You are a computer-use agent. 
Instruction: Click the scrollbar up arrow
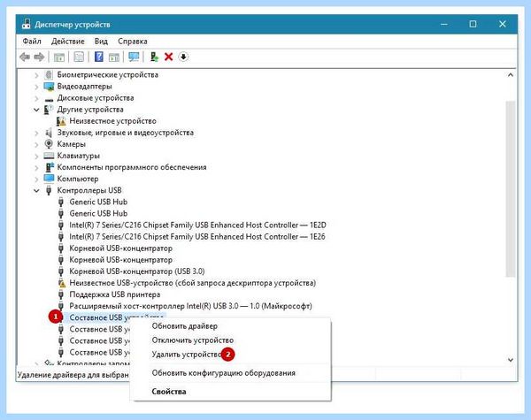[510, 75]
